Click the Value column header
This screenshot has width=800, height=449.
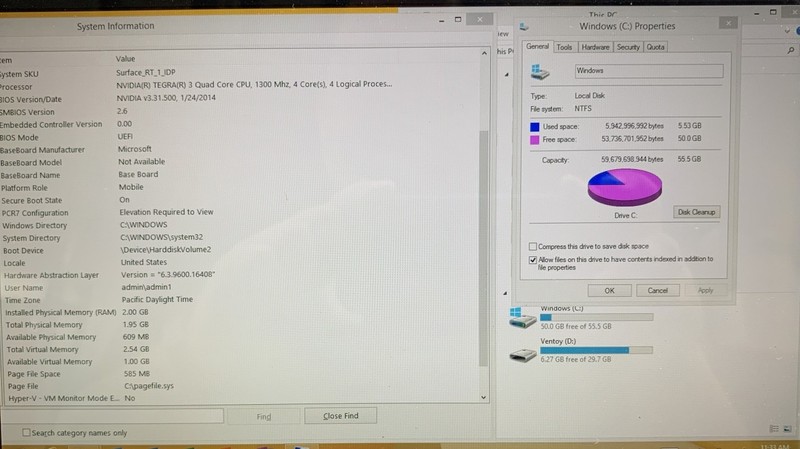[x=125, y=59]
